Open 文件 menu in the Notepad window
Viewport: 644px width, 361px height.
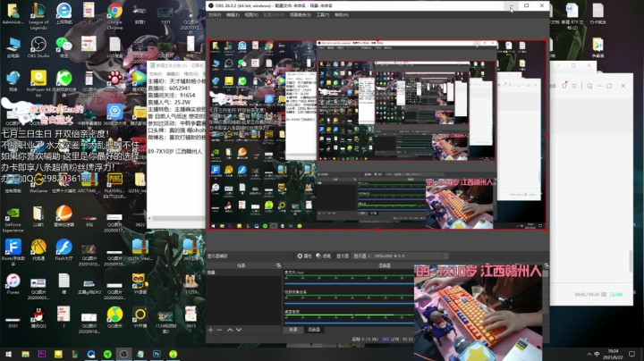(155, 74)
